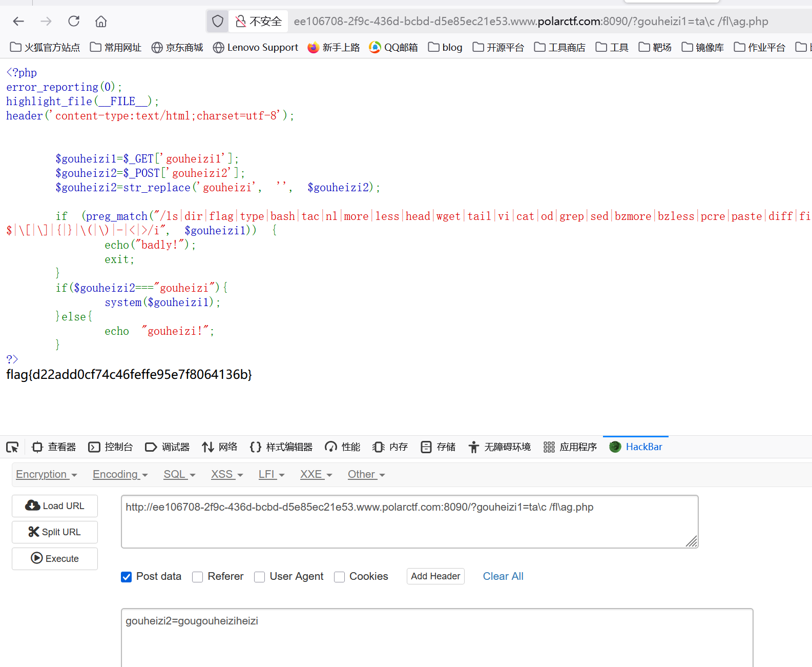The image size is (812, 667).
Task: Open the 京东商城 bookmark
Action: (177, 47)
